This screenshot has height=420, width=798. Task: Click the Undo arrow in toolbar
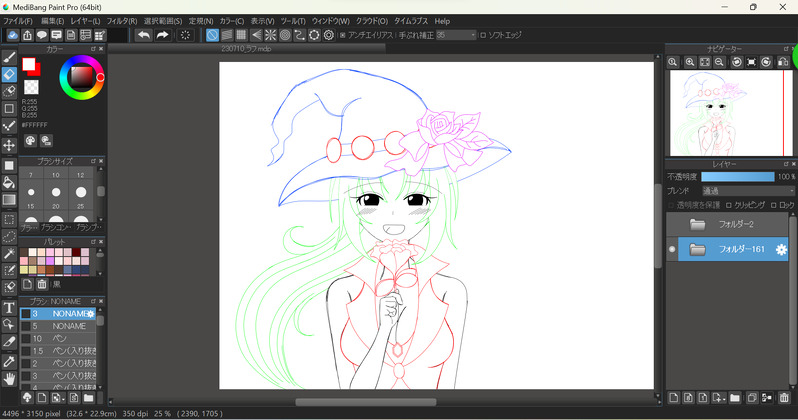pos(144,35)
